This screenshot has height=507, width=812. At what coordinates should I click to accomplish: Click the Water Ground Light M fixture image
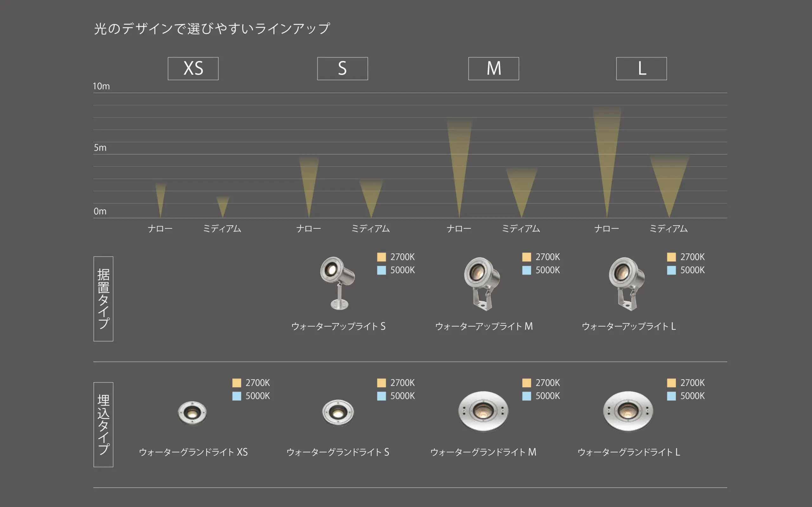click(x=483, y=411)
